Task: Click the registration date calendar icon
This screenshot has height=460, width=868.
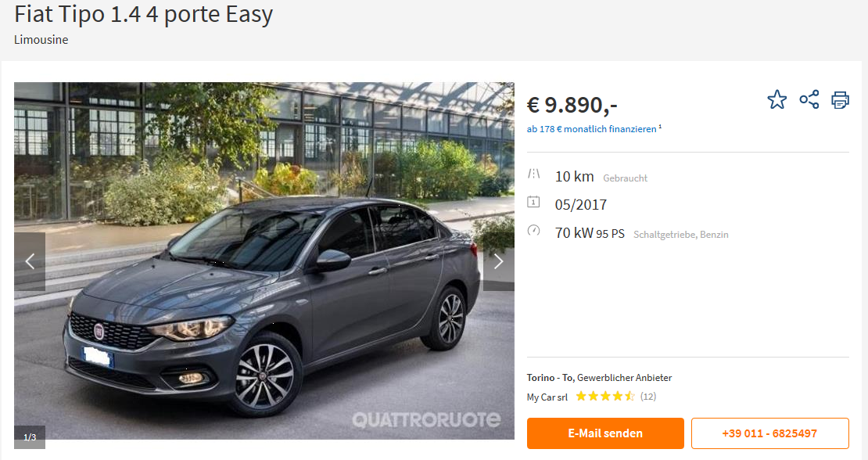Action: [533, 202]
